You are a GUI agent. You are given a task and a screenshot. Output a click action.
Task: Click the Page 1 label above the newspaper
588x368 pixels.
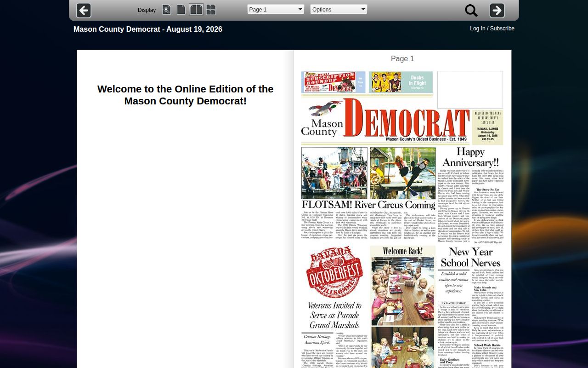(x=402, y=58)
